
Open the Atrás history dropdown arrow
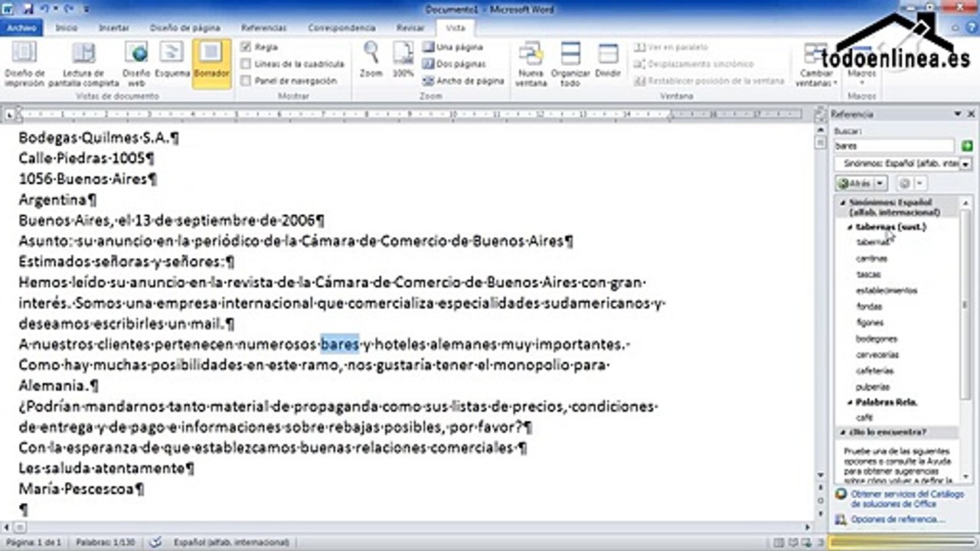(880, 184)
